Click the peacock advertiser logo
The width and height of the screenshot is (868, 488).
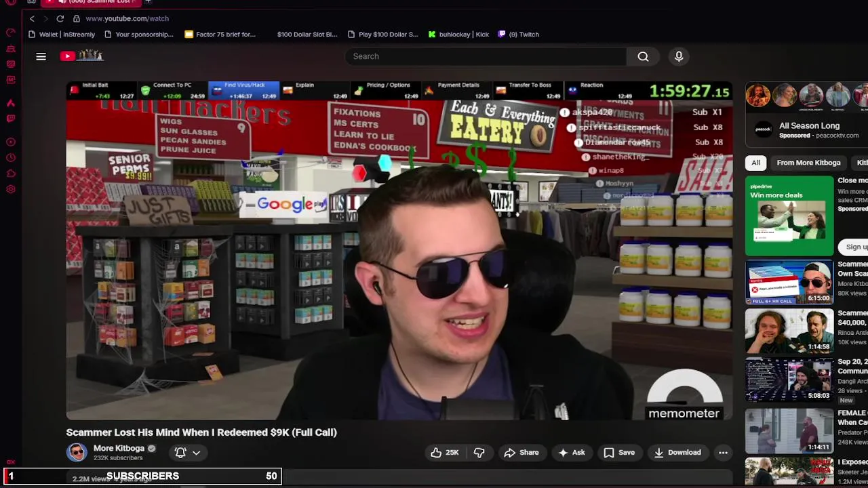(764, 130)
